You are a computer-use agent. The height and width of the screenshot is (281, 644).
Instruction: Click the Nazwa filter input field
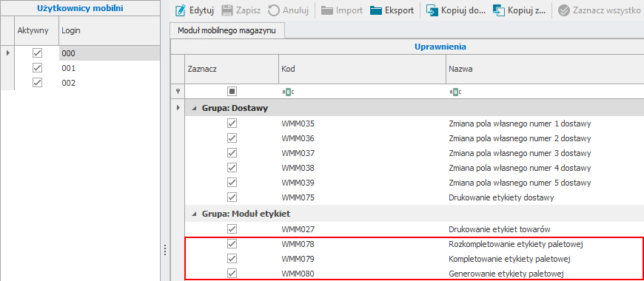[x=545, y=92]
